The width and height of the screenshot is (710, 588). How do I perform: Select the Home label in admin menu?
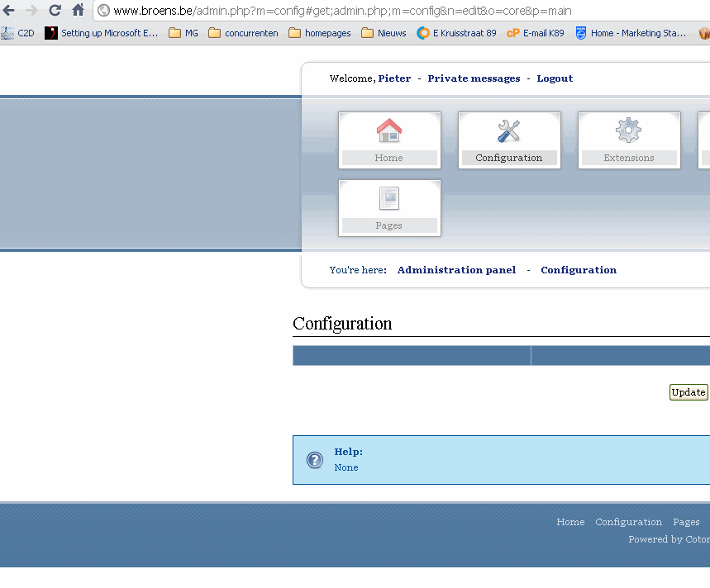tap(389, 158)
